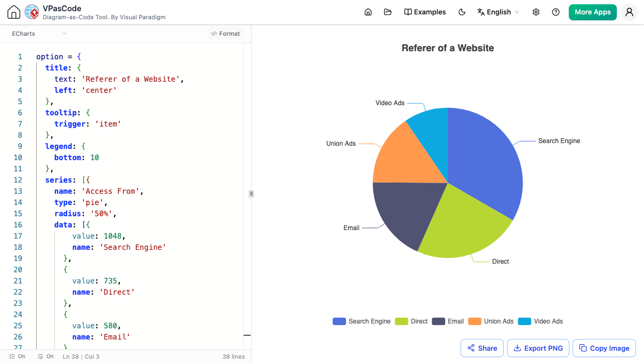Open help question mark icon
644x363 pixels.
pos(556,12)
